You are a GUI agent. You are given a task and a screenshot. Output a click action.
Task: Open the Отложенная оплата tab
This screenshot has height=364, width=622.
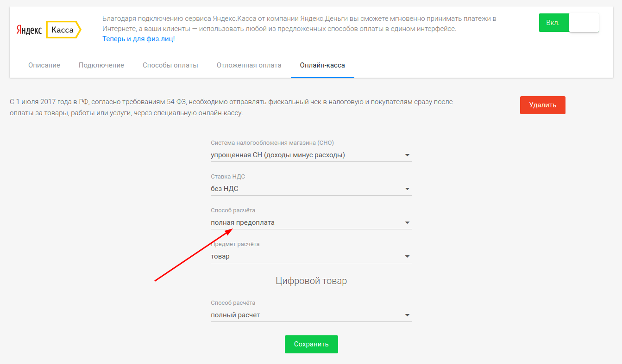click(249, 65)
